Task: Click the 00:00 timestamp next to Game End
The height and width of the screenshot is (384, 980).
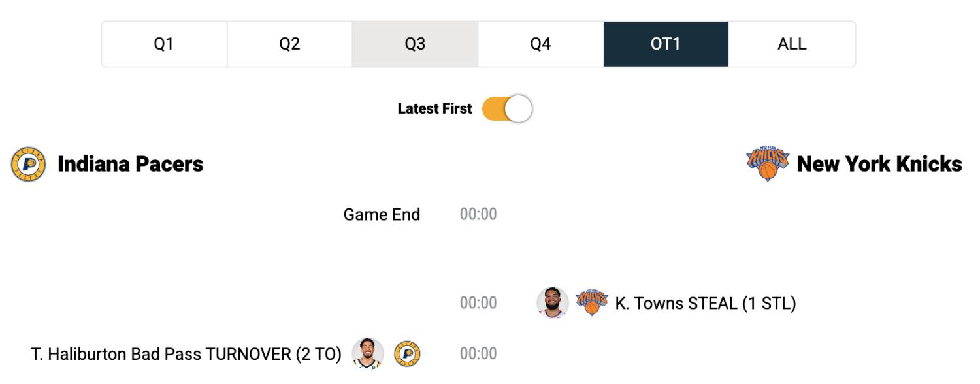Action: [478, 214]
